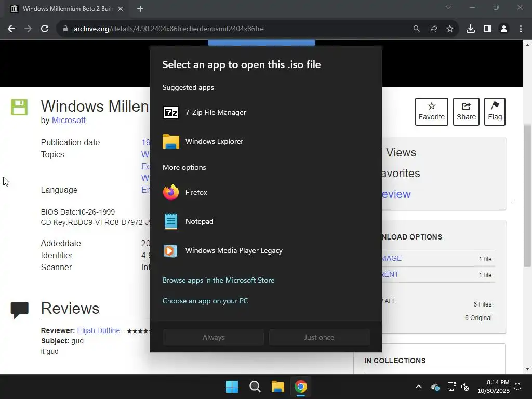Click Choose an app on your PC
Screen dimensions: 532x399
click(x=205, y=301)
